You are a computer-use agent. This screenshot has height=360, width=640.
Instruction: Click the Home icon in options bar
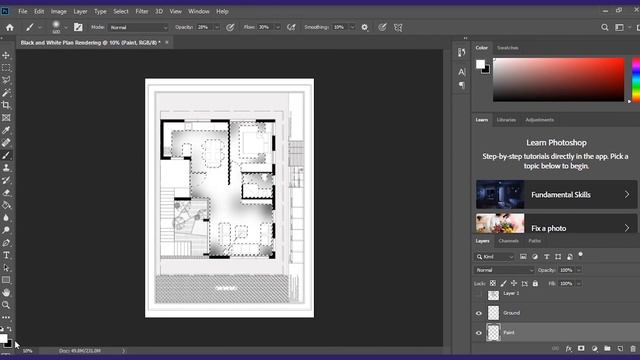(x=10, y=27)
